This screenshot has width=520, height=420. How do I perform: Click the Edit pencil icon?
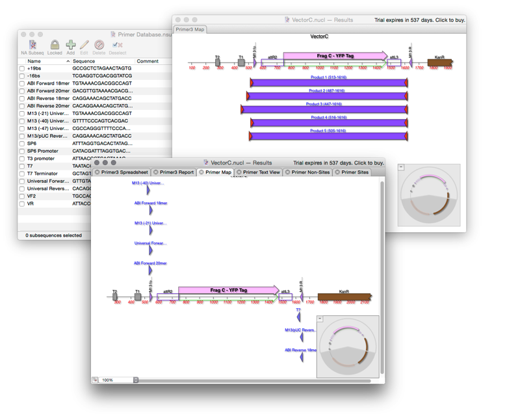85,46
